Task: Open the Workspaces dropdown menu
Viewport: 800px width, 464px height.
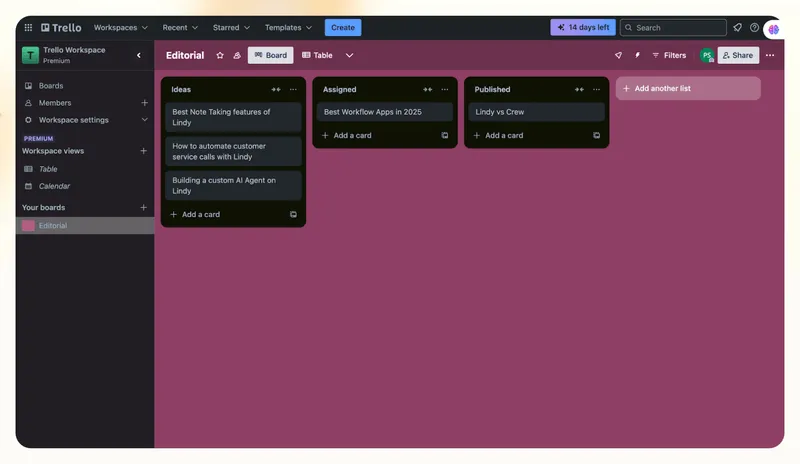Action: (x=120, y=28)
